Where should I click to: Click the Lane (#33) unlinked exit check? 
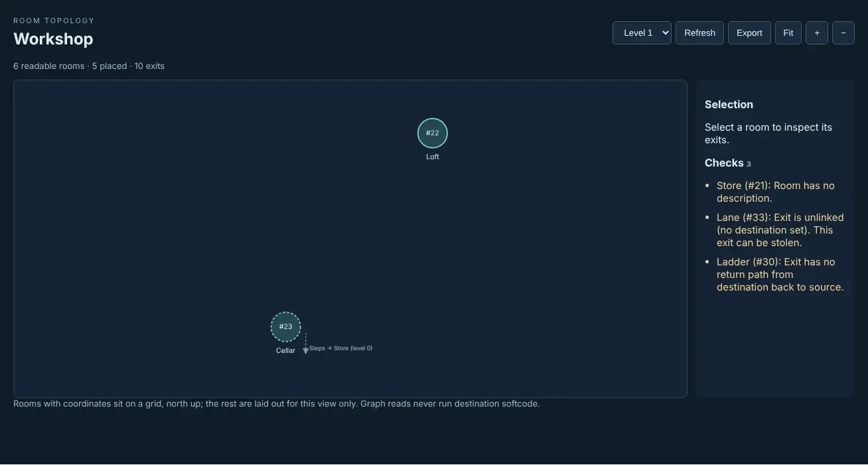point(780,230)
